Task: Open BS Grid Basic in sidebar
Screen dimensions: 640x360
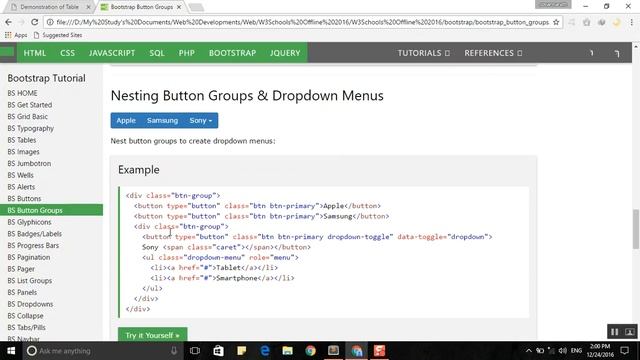Action: click(x=28, y=117)
